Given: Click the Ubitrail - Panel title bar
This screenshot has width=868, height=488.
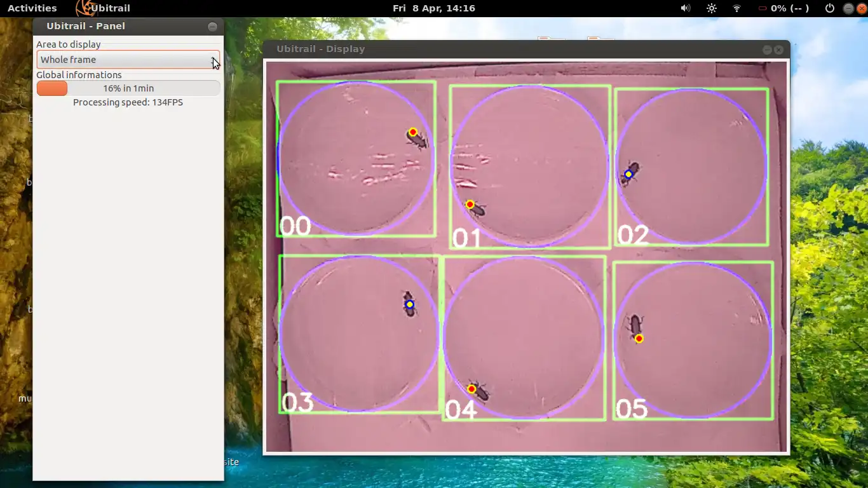Looking at the screenshot, I should tap(128, 26).
